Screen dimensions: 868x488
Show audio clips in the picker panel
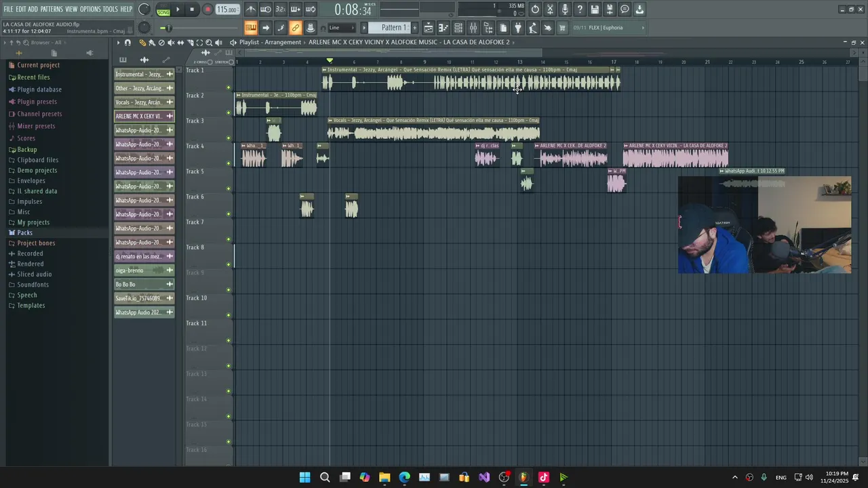tap(144, 60)
